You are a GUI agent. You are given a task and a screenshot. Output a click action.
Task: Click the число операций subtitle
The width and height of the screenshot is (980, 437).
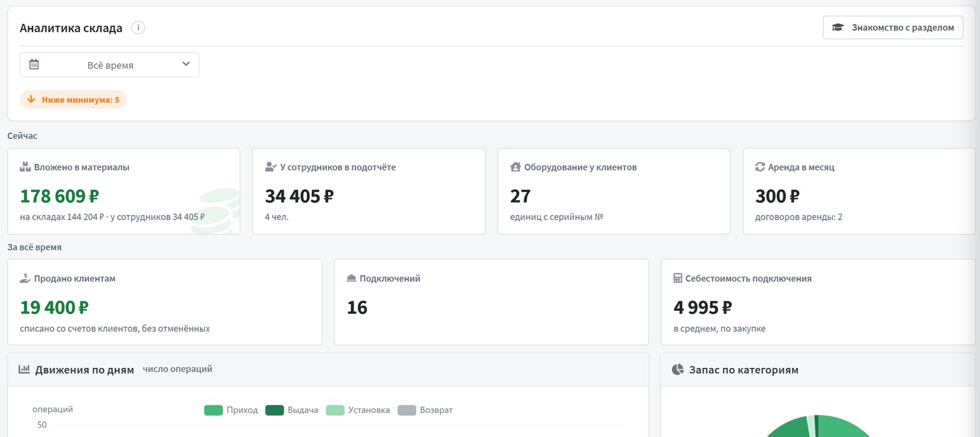(178, 369)
